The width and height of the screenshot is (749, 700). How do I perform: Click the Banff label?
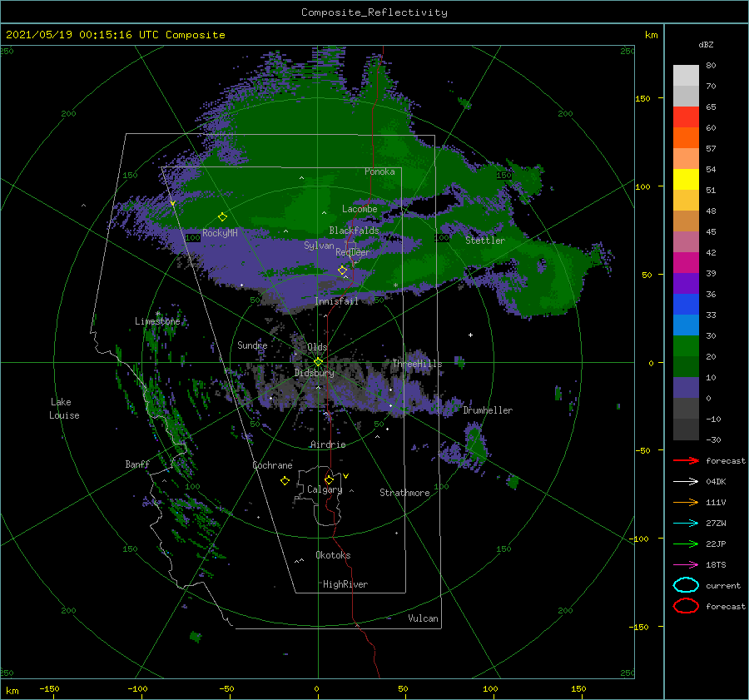pos(137,464)
